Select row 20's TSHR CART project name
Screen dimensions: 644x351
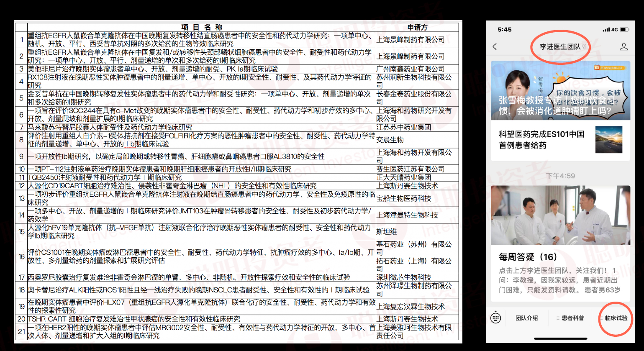click(x=202, y=319)
